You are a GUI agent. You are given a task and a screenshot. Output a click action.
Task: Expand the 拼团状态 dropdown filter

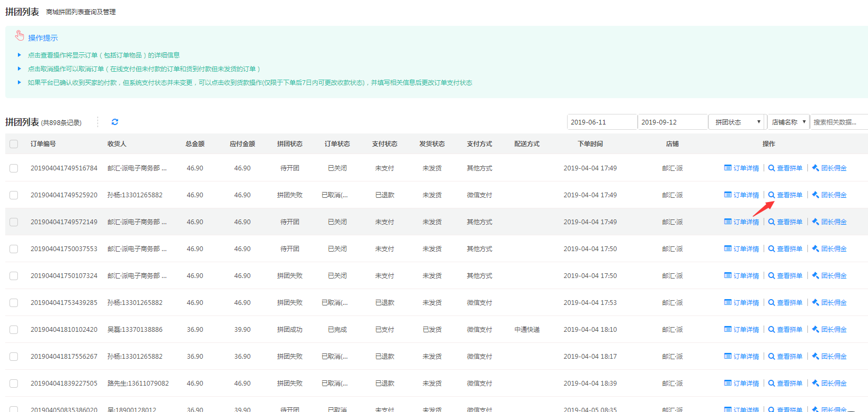point(737,122)
